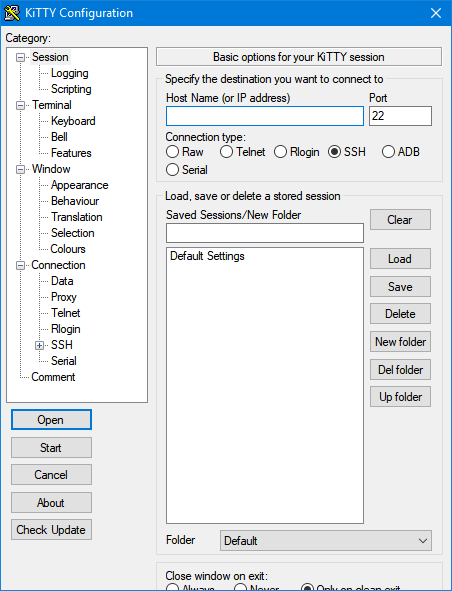The width and height of the screenshot is (452, 591).
Task: Collapse the Connection tree node
Action: click(20, 265)
